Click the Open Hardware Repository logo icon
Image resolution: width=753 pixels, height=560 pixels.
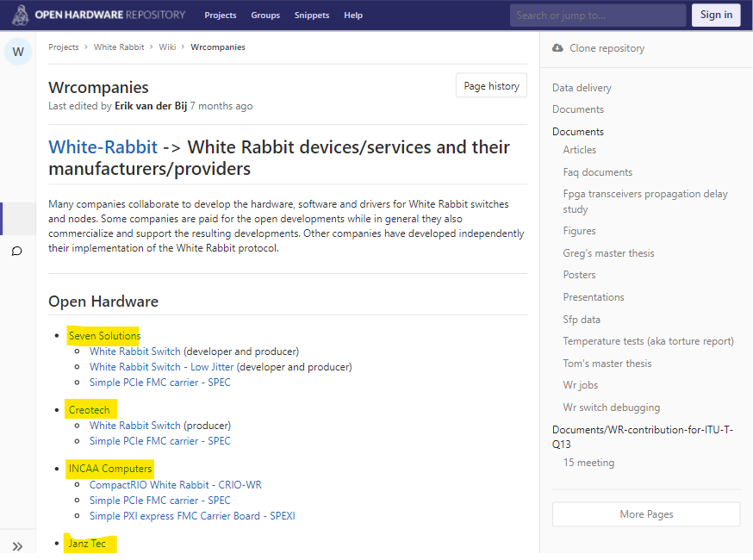tap(20, 15)
